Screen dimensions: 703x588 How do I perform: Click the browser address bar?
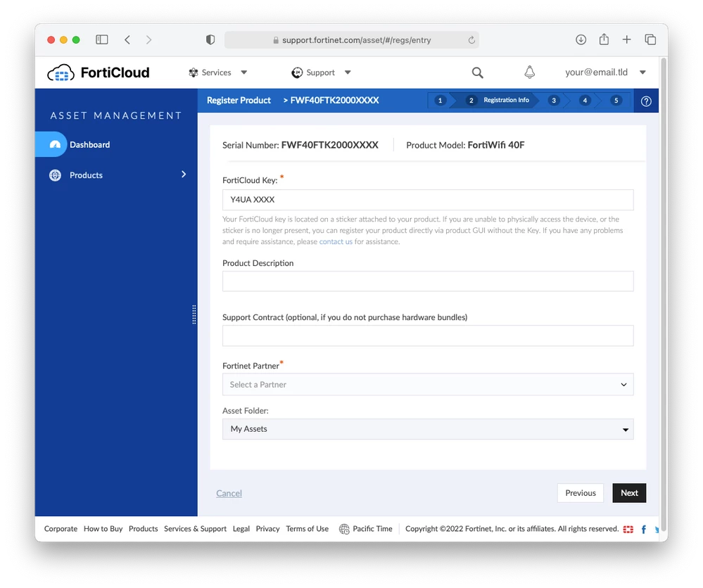pyautogui.click(x=352, y=40)
